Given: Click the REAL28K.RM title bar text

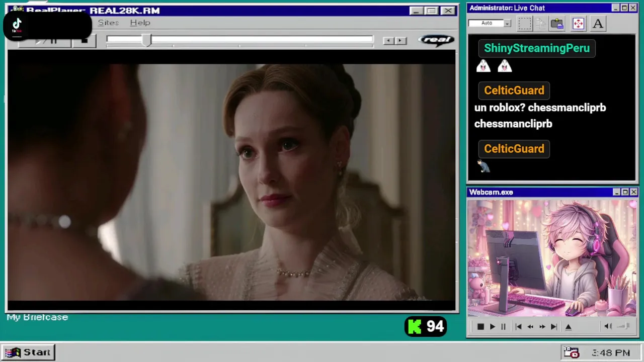Looking at the screenshot, I should click(125, 11).
